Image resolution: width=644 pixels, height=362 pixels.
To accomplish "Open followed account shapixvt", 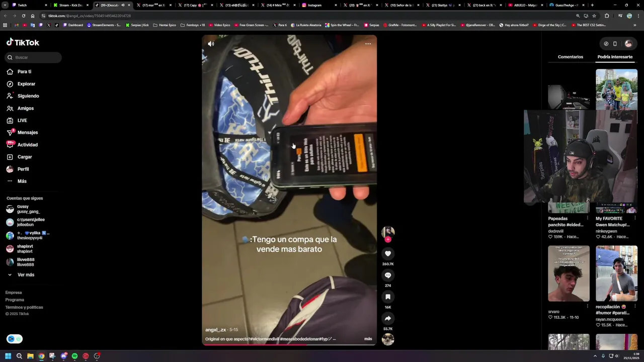I will tap(20, 248).
